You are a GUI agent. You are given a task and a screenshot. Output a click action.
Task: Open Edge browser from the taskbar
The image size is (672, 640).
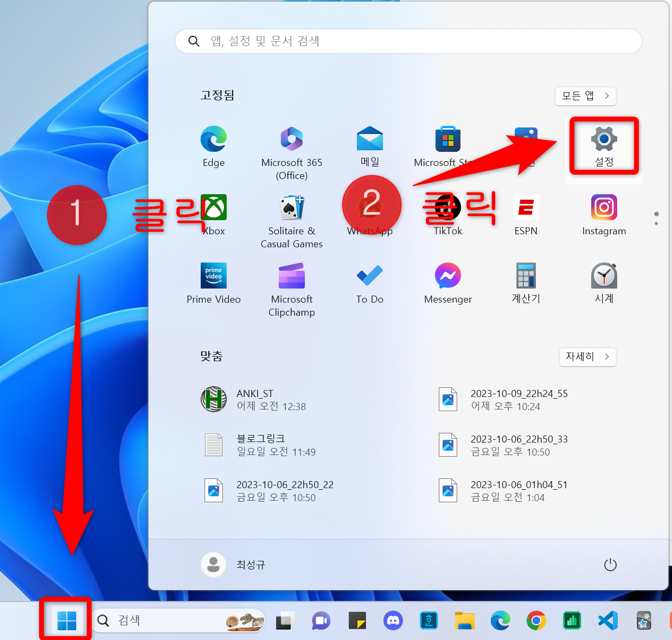(501, 620)
